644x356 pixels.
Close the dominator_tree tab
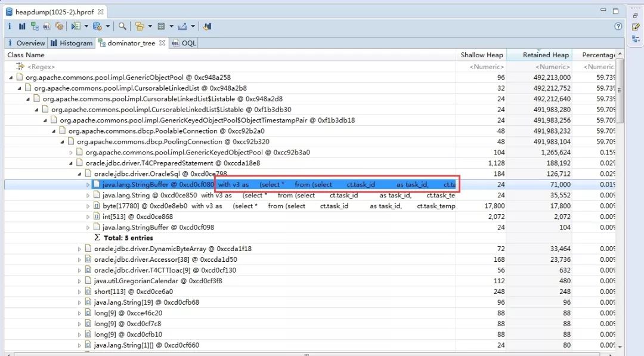pos(162,43)
